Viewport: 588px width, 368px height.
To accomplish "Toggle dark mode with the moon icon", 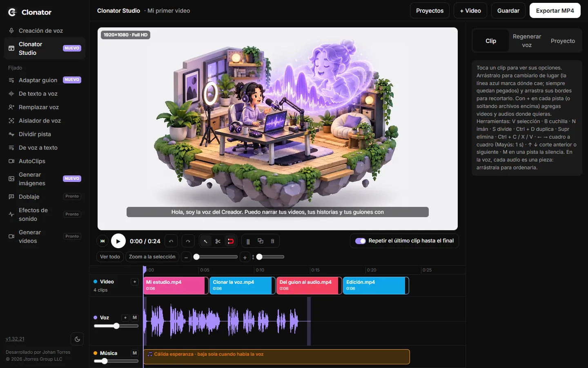I will [77, 339].
